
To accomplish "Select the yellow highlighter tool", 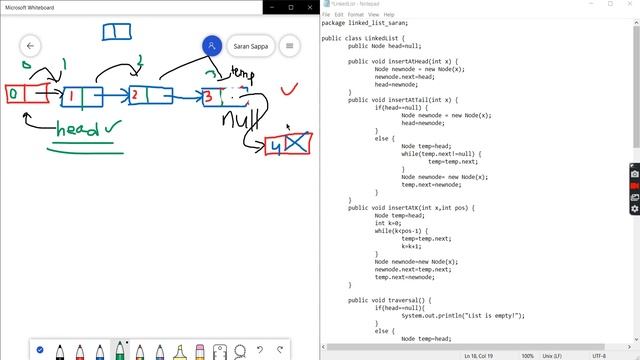I will click(180, 352).
